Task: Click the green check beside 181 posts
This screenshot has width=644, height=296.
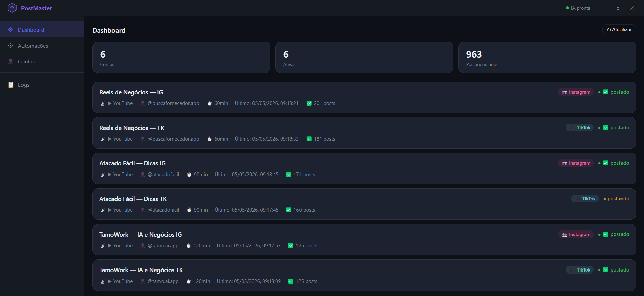Action: (x=309, y=139)
